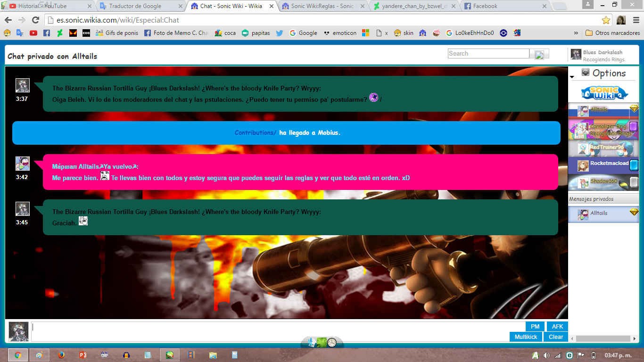Click the gray gem badge beside Shadow160
Image resolution: width=644 pixels, height=362 pixels.
click(x=634, y=182)
